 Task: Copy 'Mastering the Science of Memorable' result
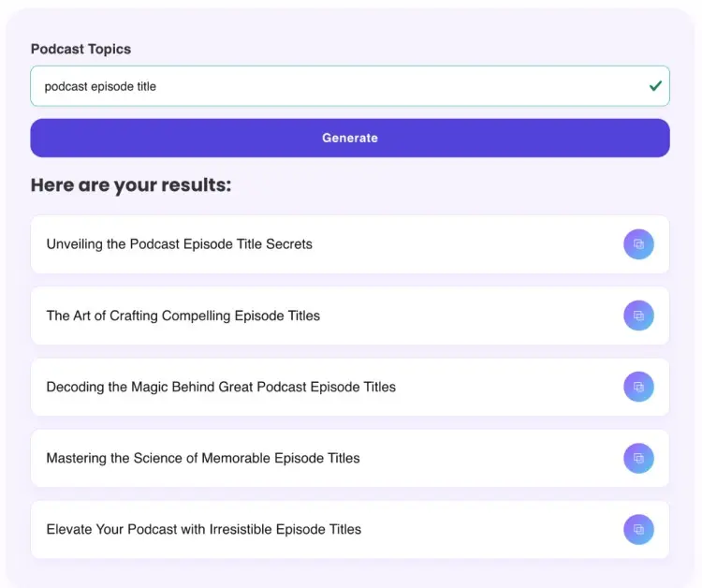tap(638, 458)
